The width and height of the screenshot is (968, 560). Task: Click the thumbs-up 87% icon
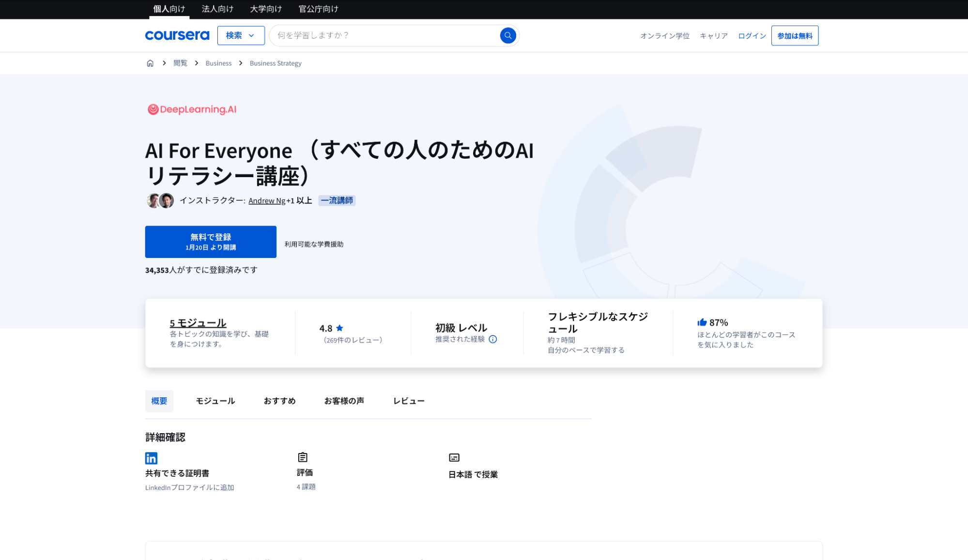tap(702, 322)
